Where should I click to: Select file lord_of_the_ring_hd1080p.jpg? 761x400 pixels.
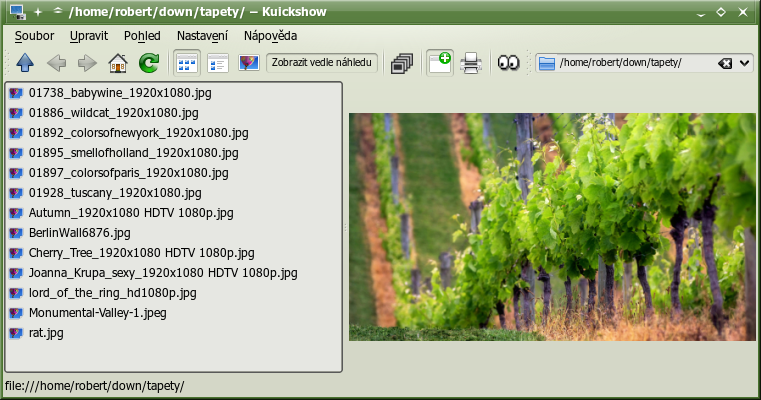[113, 293]
